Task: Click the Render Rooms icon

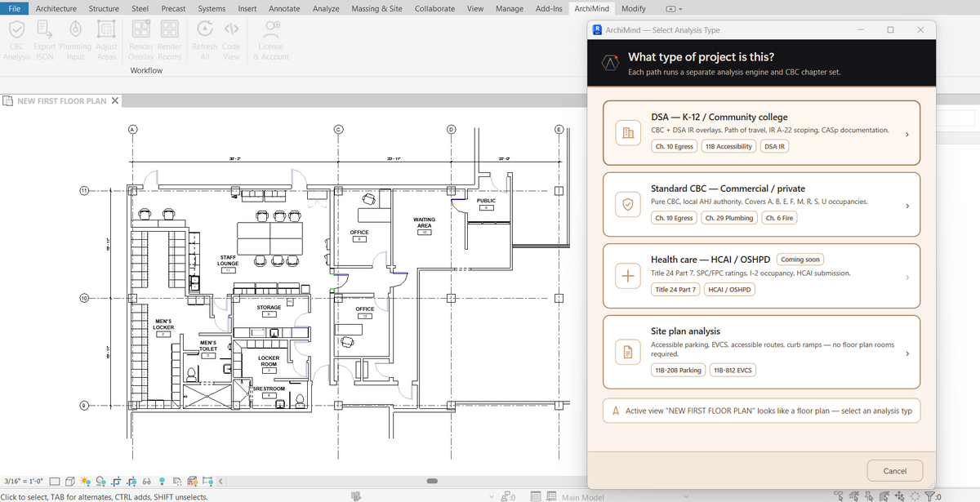Action: point(169,29)
